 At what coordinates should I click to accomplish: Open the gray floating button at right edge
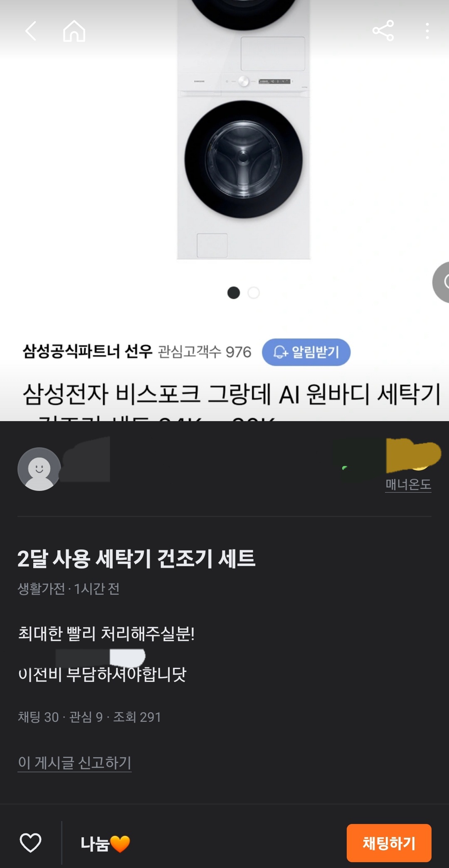pos(441,282)
